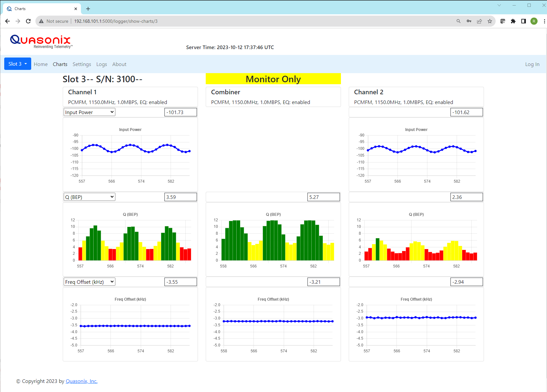Bookmark the page with the star icon
The width and height of the screenshot is (547, 392).
pyautogui.click(x=490, y=21)
